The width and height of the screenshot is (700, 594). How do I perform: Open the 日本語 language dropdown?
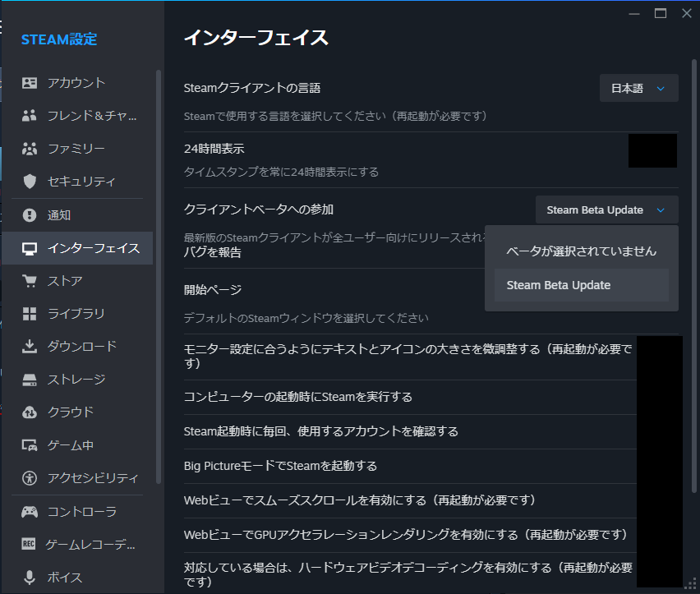click(639, 89)
